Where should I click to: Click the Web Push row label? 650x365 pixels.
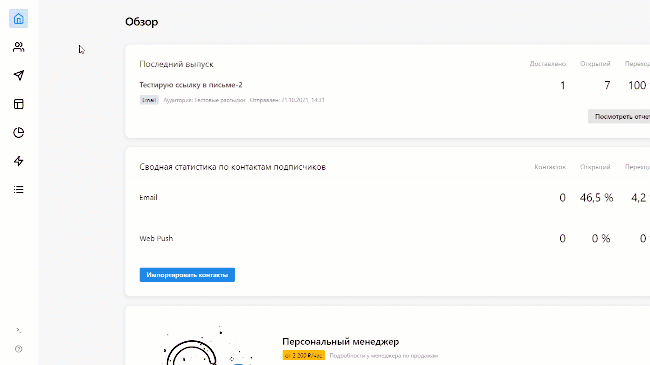(x=156, y=238)
